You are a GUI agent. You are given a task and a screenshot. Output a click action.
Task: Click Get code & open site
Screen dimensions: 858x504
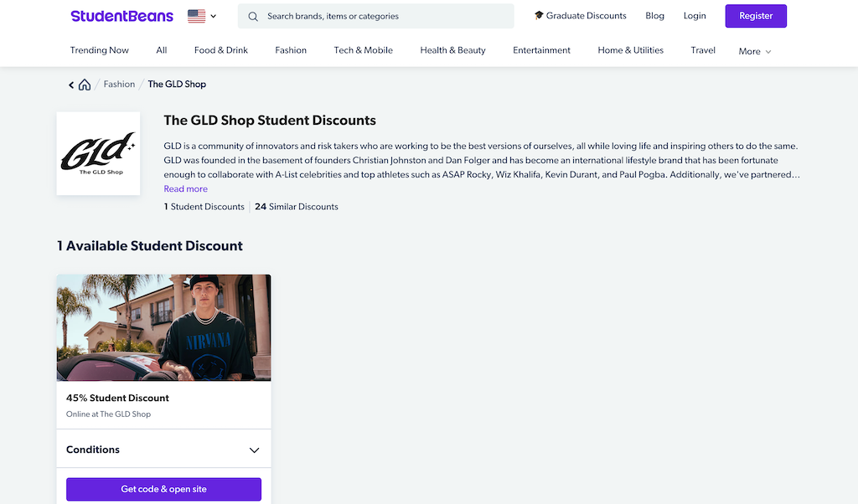point(163,489)
